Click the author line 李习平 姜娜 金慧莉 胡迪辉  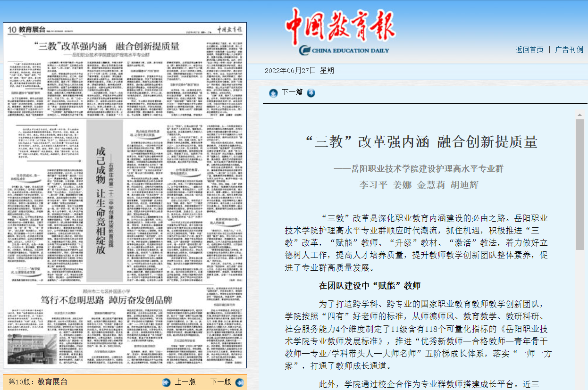tap(419, 185)
